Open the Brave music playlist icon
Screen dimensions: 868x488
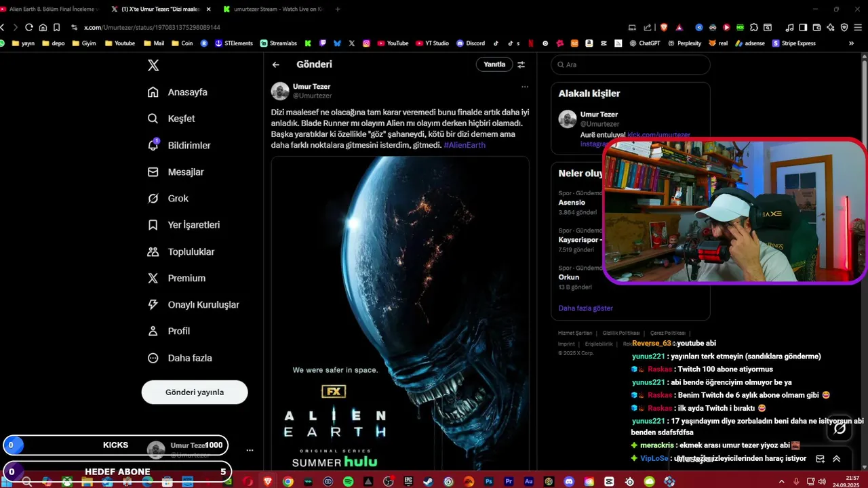(789, 27)
